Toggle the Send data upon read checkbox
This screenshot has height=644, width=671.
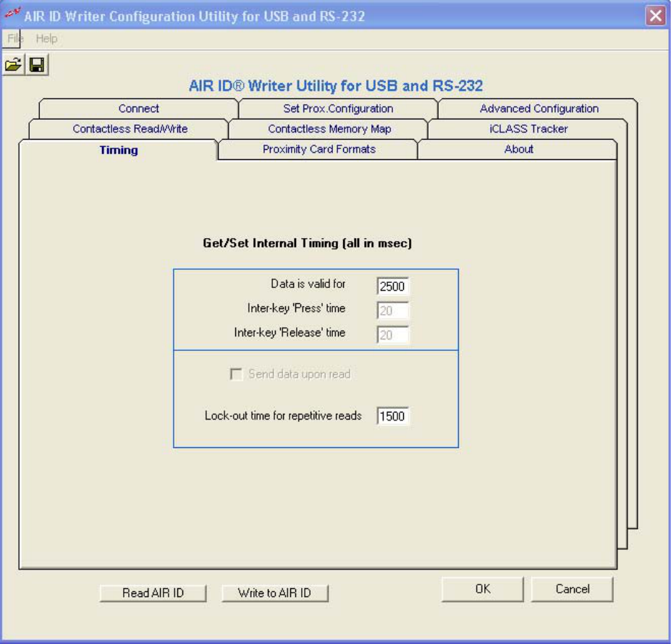tap(236, 374)
